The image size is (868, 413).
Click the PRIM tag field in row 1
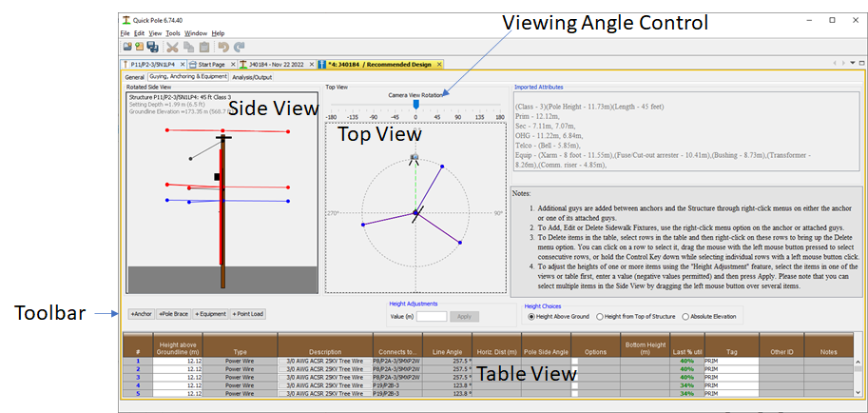pos(731,361)
